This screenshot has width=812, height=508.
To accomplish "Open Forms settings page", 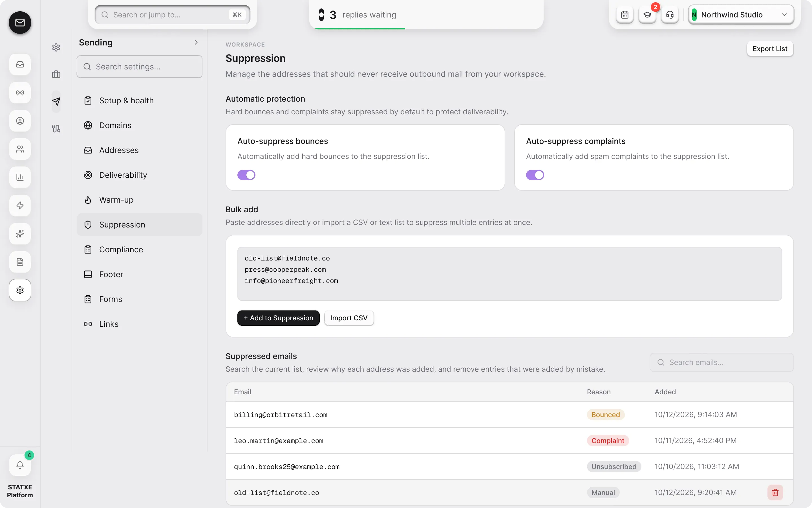I will tap(140, 299).
